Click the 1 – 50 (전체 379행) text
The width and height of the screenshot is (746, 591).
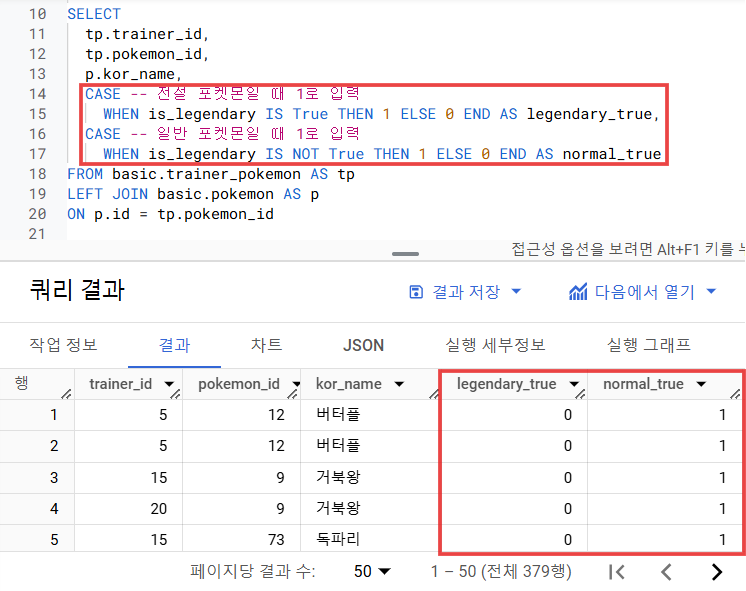(x=501, y=571)
